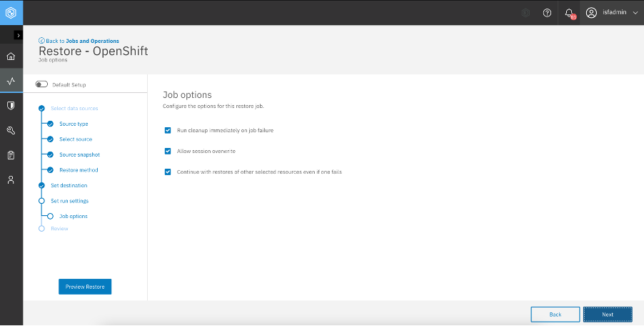The image size is (644, 326).
Task: Open the Dashboard home icon
Action: 11,56
